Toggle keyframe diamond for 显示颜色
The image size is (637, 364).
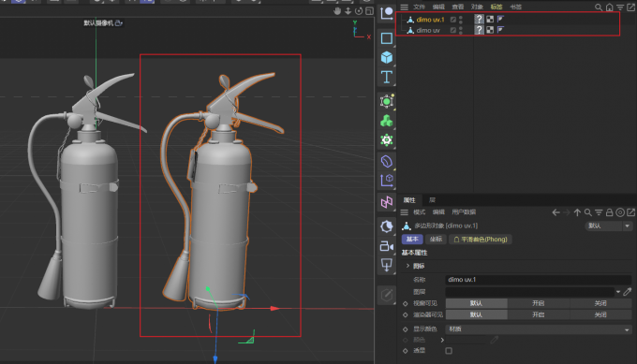pyautogui.click(x=405, y=329)
